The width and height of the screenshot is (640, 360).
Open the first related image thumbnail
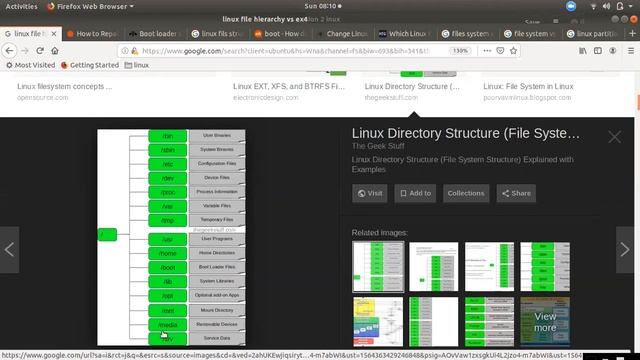pyautogui.click(x=378, y=267)
